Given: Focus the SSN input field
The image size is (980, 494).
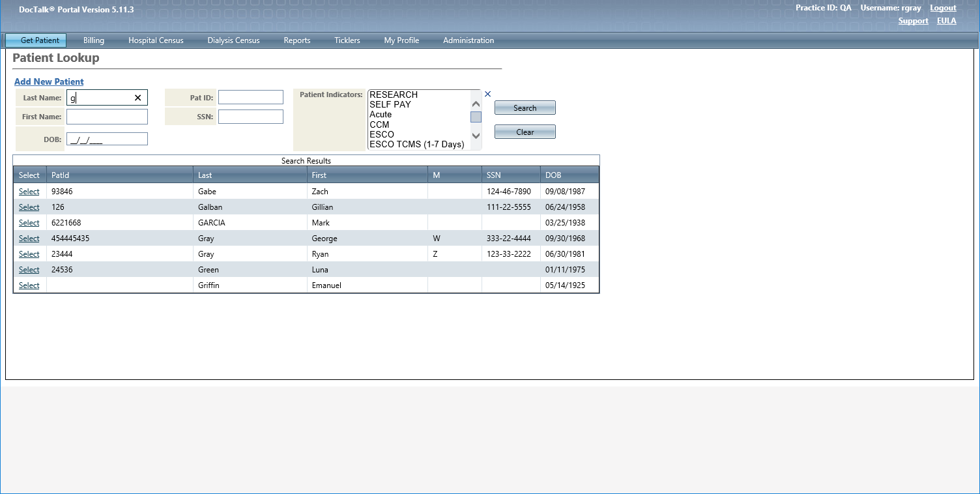Looking at the screenshot, I should click(250, 117).
